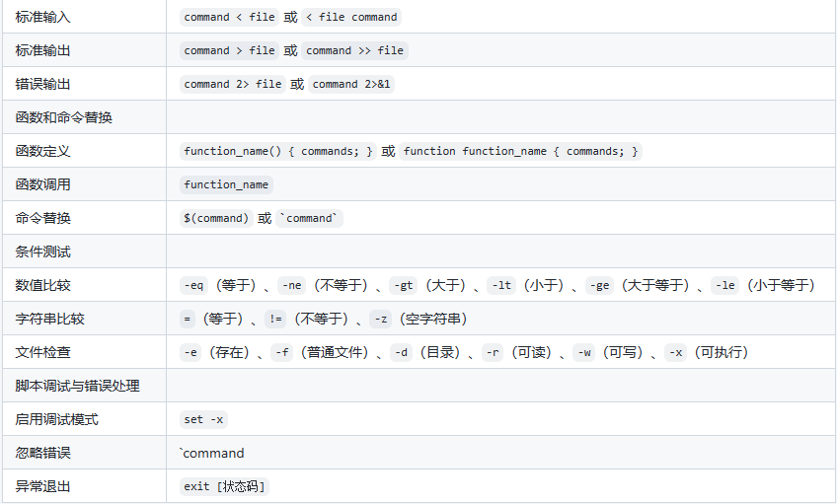This screenshot has height=504, width=837.
Task: Click the '-w' writable test code
Action: click(584, 352)
